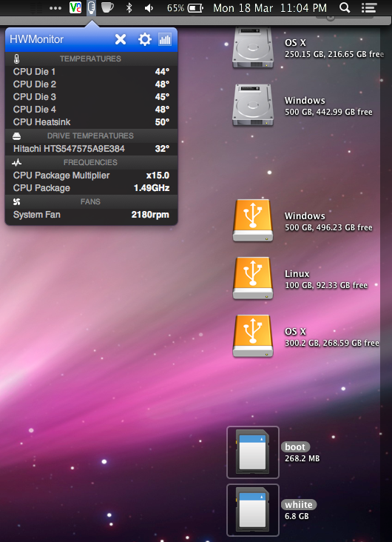392x542 pixels.
Task: Open Spotlight search magnifier
Action: click(x=345, y=7)
